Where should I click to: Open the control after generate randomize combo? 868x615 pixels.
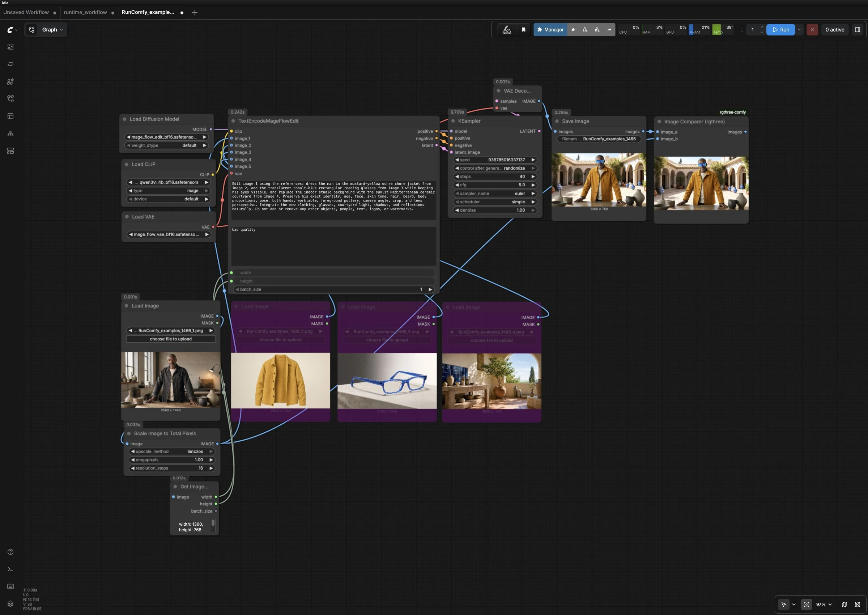point(495,168)
